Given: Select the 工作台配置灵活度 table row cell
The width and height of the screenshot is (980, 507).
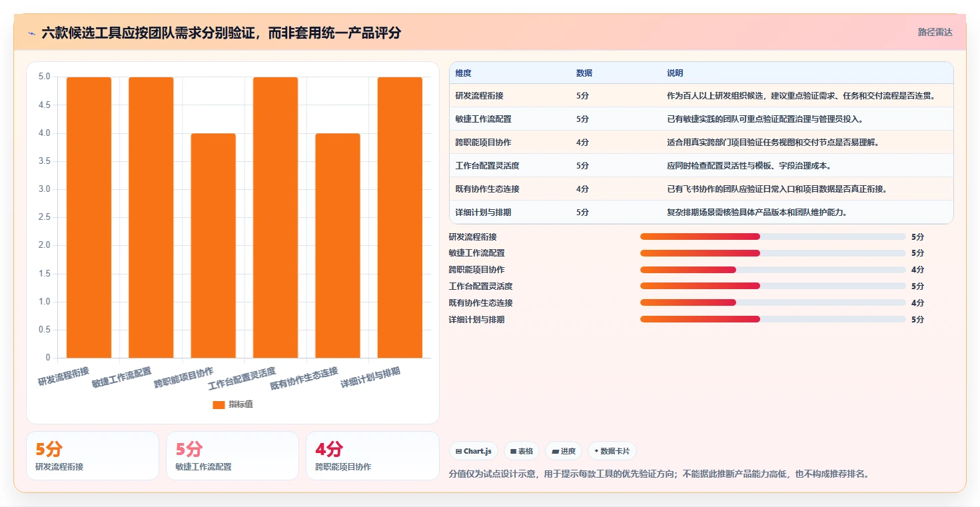Looking at the screenshot, I should (x=488, y=166).
